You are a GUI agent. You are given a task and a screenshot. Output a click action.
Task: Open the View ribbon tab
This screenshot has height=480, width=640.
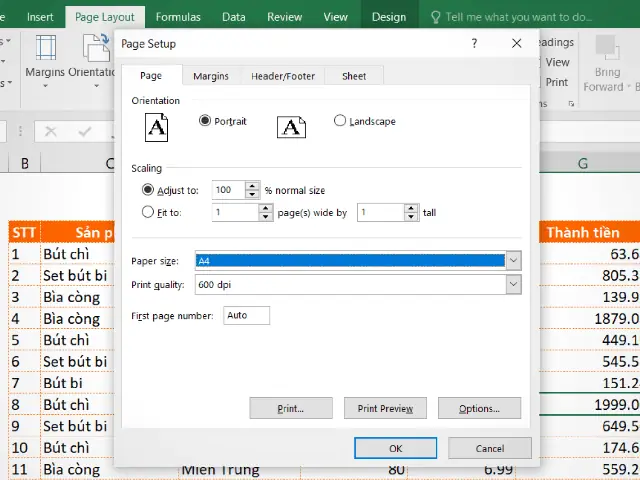click(336, 17)
